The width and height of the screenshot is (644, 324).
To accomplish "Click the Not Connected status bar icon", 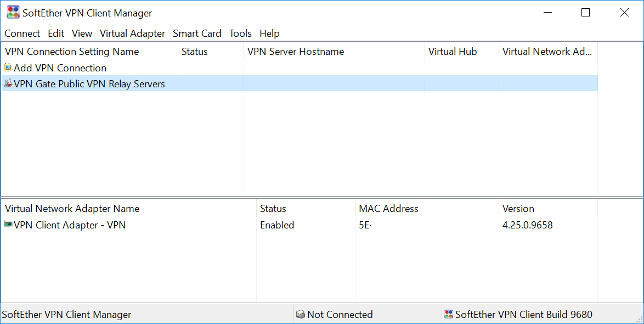I will point(300,315).
